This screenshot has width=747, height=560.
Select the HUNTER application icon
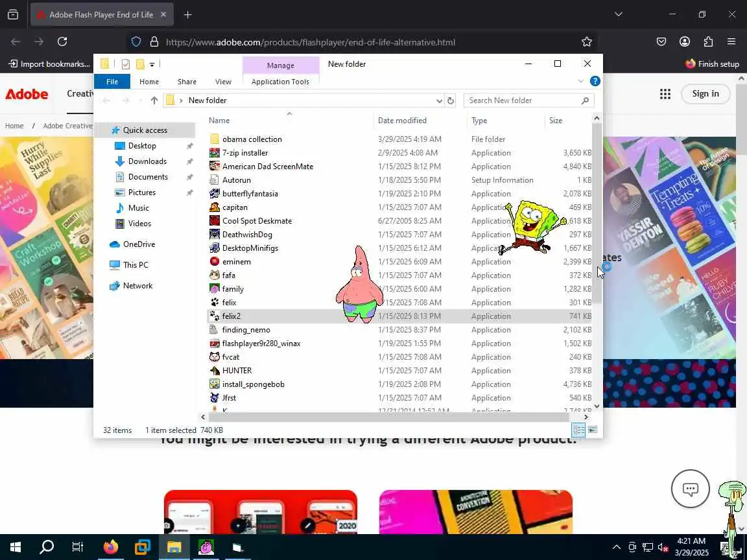215,371
